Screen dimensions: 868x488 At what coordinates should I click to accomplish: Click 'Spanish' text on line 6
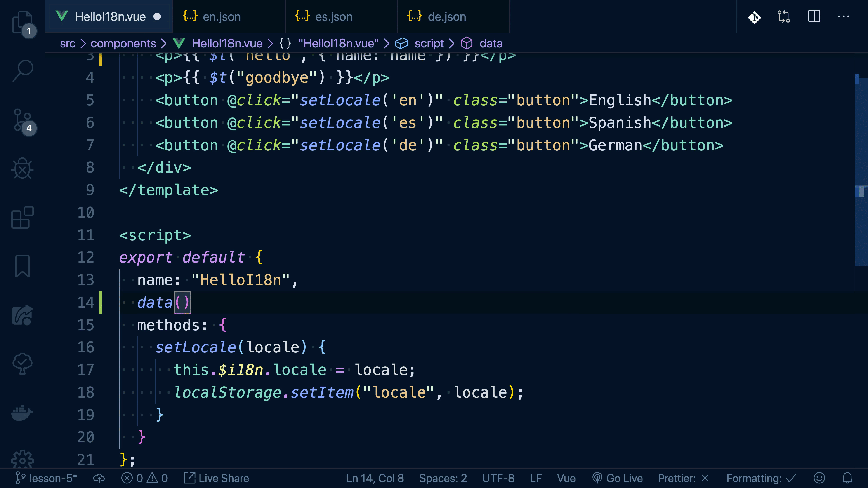click(x=620, y=123)
